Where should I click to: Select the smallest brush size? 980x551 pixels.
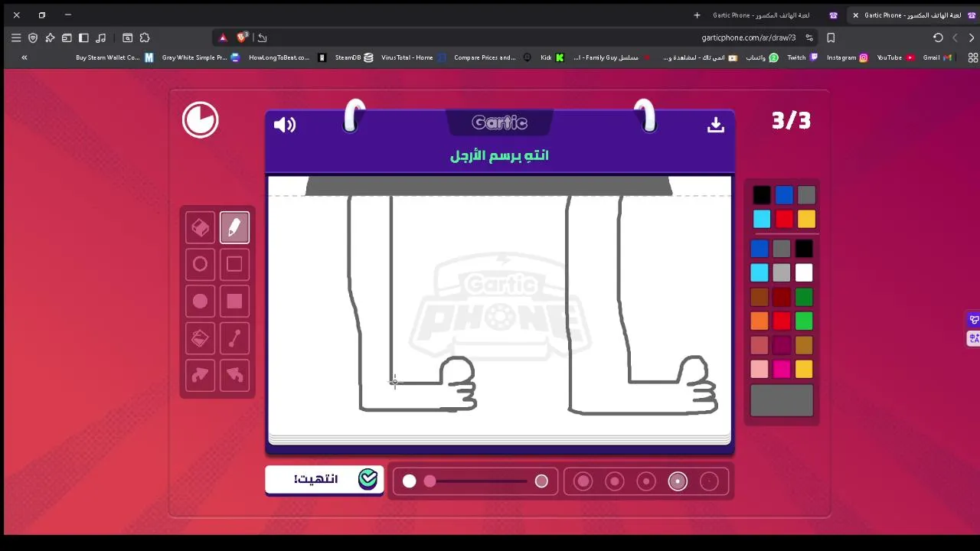[709, 481]
